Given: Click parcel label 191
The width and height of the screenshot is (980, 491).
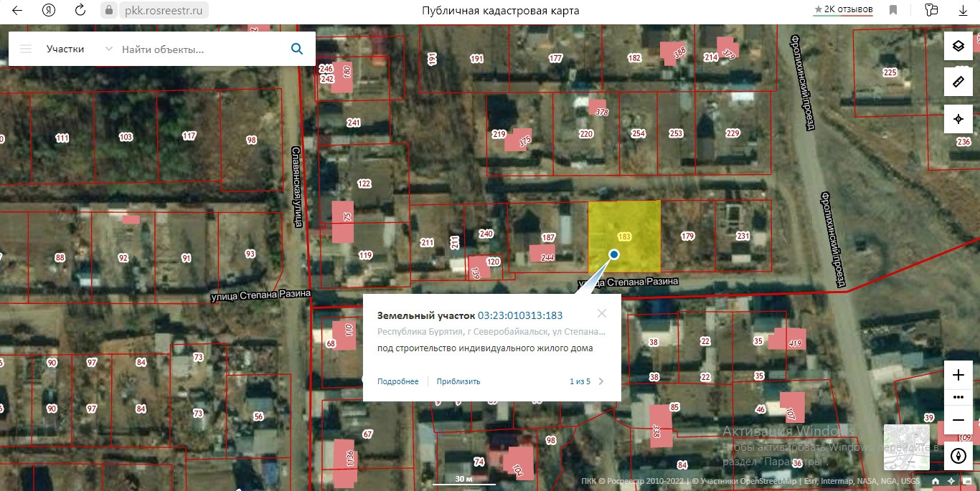Looking at the screenshot, I should click(476, 59).
